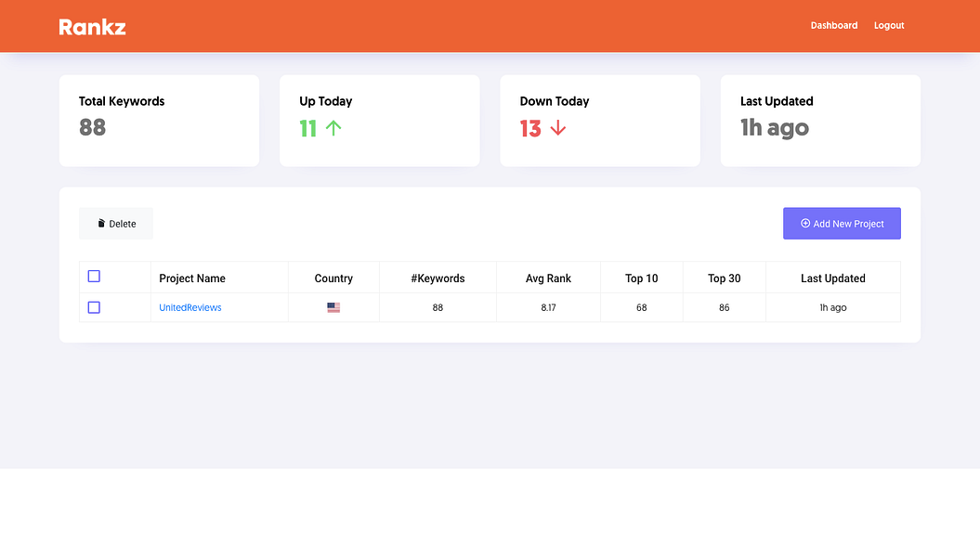Image resolution: width=980 pixels, height=557 pixels.
Task: Click the 8.17 average rank value
Action: pos(548,307)
